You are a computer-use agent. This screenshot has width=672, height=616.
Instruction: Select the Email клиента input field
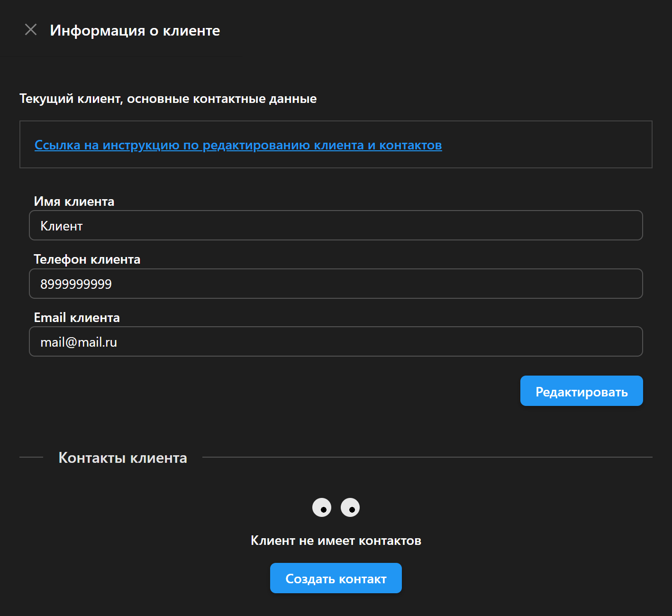336,341
